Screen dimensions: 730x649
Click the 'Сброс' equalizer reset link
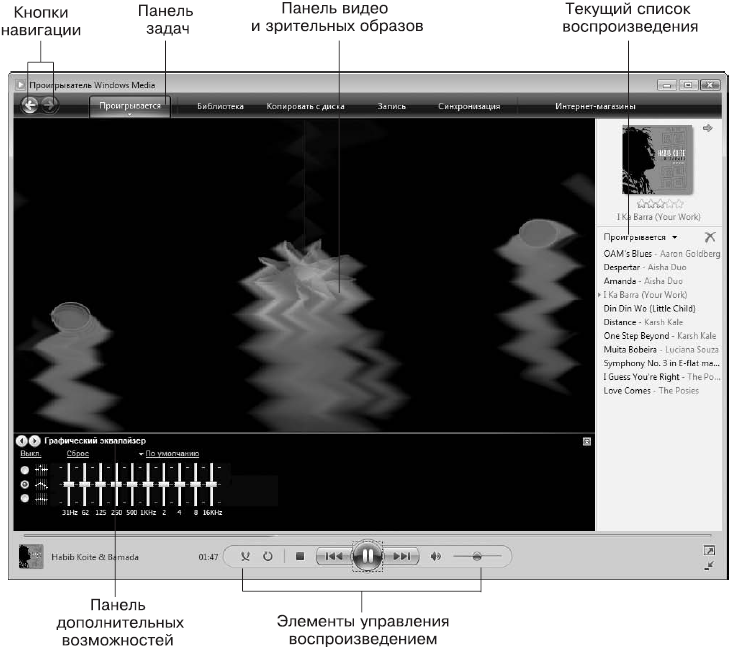[78, 453]
